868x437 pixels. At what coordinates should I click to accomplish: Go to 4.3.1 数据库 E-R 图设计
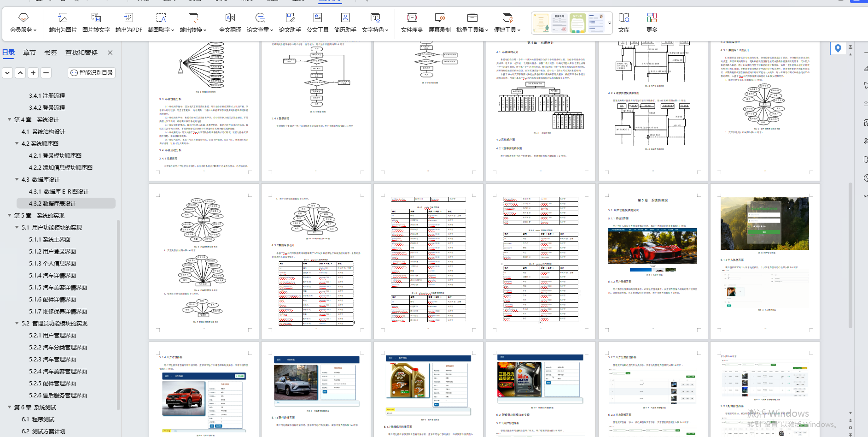point(59,191)
